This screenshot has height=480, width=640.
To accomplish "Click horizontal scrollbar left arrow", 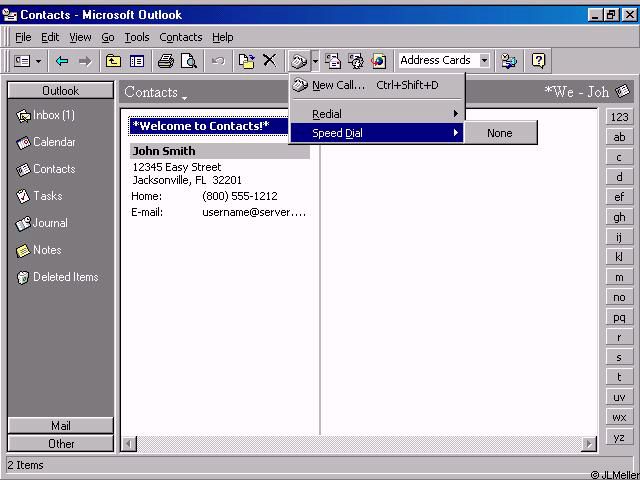I will point(129,443).
